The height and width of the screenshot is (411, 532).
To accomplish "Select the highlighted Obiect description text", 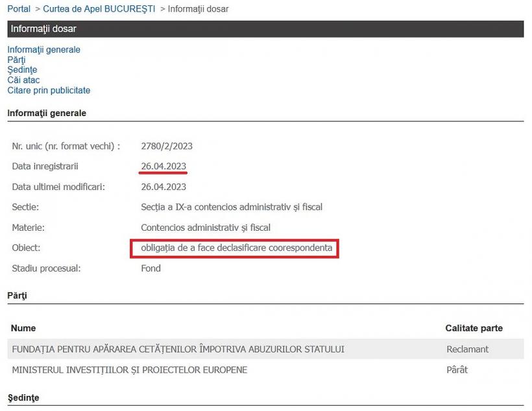I will tap(236, 249).
